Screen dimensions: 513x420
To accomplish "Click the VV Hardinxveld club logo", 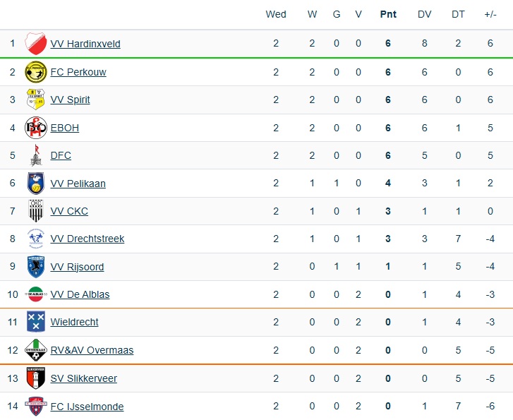I will (35, 44).
